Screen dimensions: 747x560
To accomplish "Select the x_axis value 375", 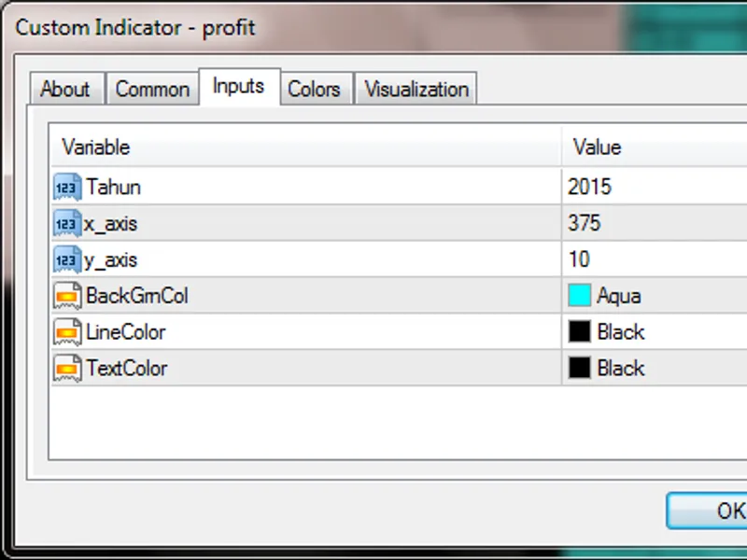I will pyautogui.click(x=585, y=223).
